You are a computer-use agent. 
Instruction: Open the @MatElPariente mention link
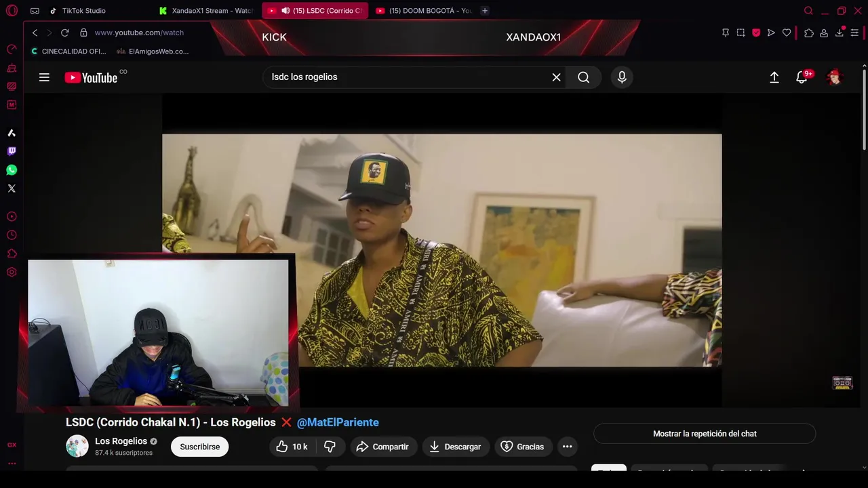(x=338, y=422)
